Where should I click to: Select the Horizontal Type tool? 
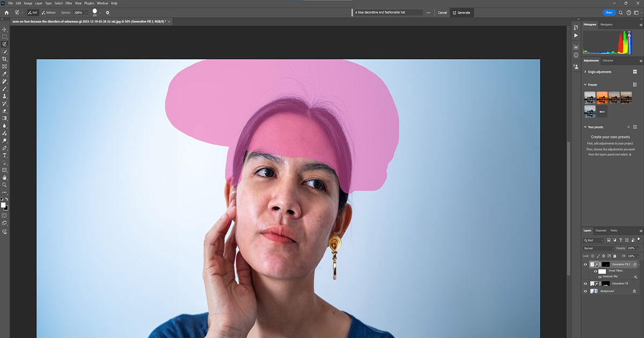click(5, 155)
